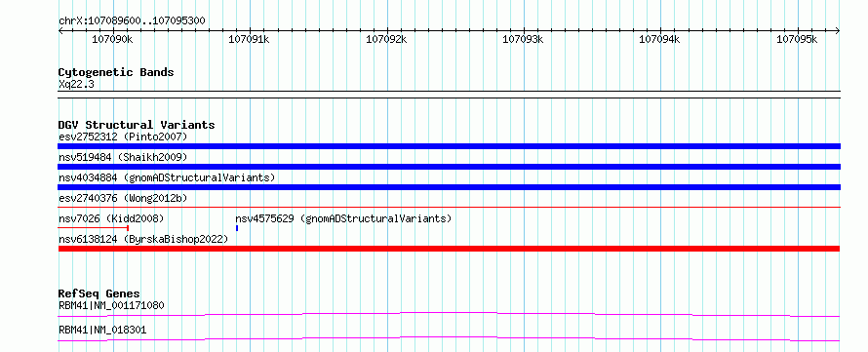Viewport: 868px width, 352px height.
Task: Click the 107090k ruler tick label
Action: (112, 39)
